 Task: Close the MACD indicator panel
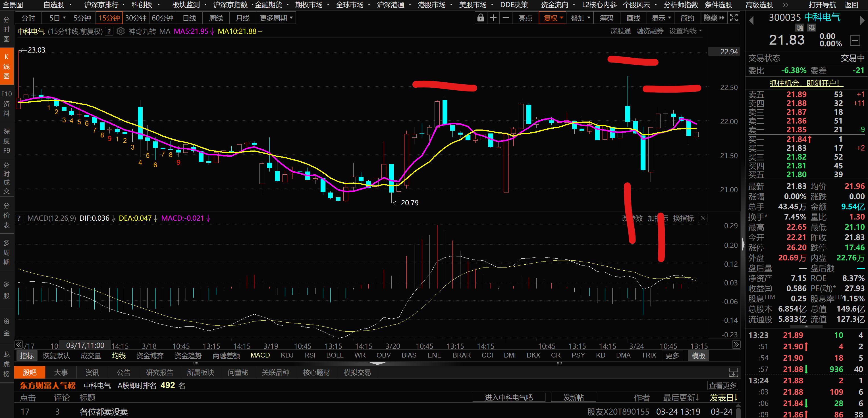(x=703, y=218)
